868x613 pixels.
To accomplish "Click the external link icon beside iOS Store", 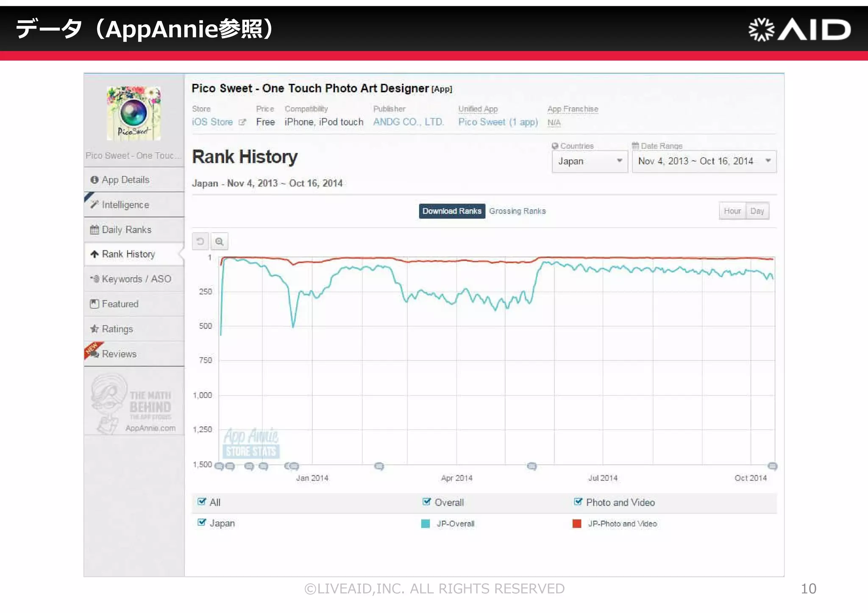I will pyautogui.click(x=242, y=122).
